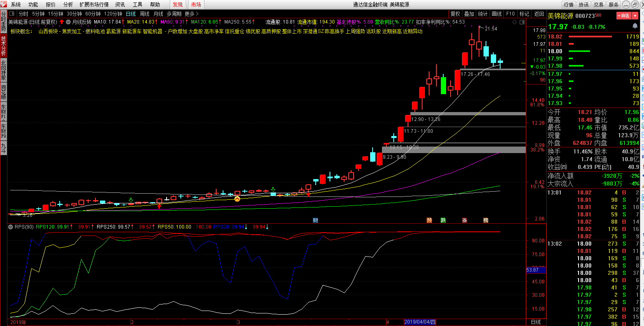The image size is (644, 326).
Task: Click the price alert bell icon
Action: [x=635, y=26]
